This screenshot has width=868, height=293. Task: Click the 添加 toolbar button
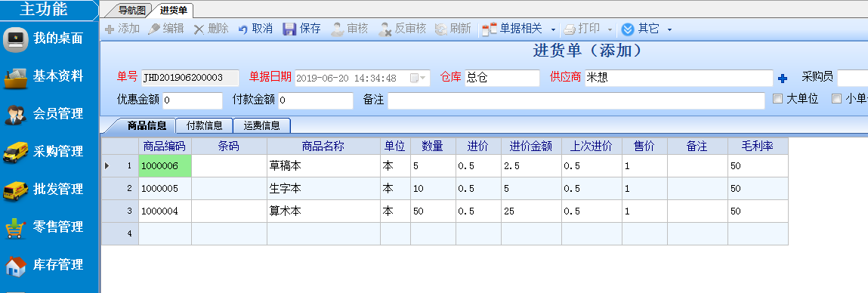122,29
